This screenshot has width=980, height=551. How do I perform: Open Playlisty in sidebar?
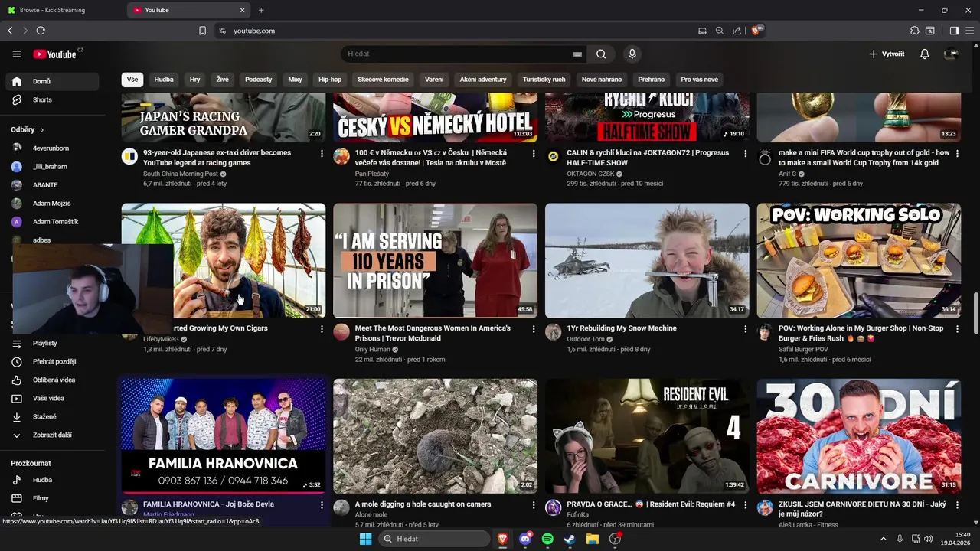click(53, 344)
